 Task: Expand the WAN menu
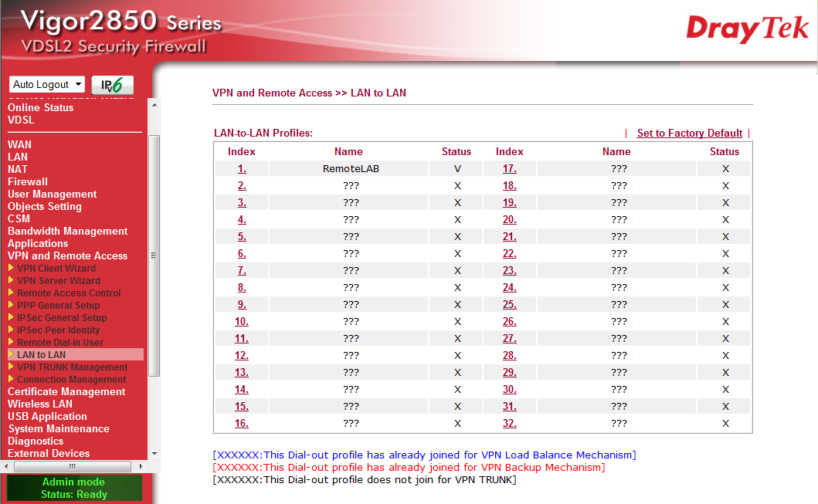pos(19,144)
